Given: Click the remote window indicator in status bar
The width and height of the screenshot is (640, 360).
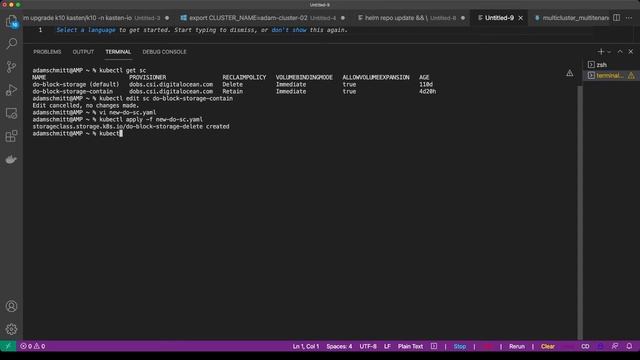Looking at the screenshot, I should pyautogui.click(x=8, y=346).
